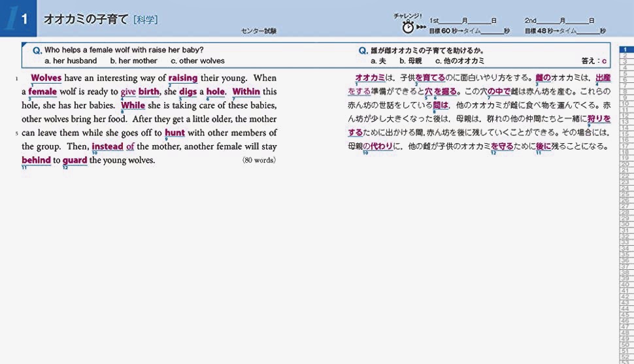Click the highlighted Japanese '狩りを'
The width and height of the screenshot is (634, 364).
[599, 119]
